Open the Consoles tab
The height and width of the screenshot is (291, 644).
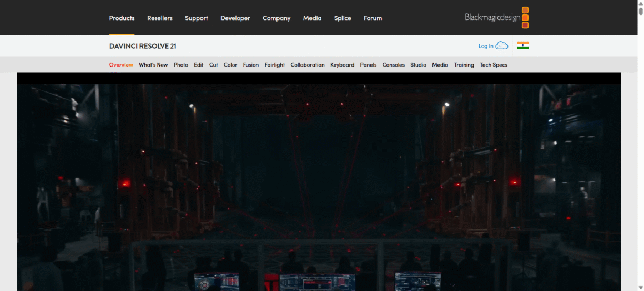[394, 65]
